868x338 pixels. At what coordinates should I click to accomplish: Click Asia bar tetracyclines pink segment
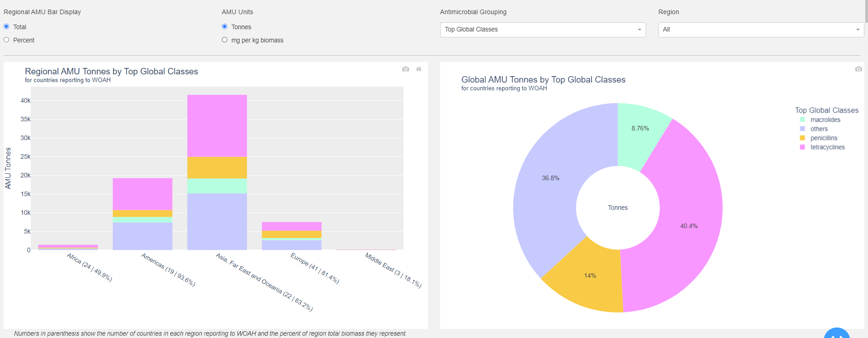(x=217, y=125)
